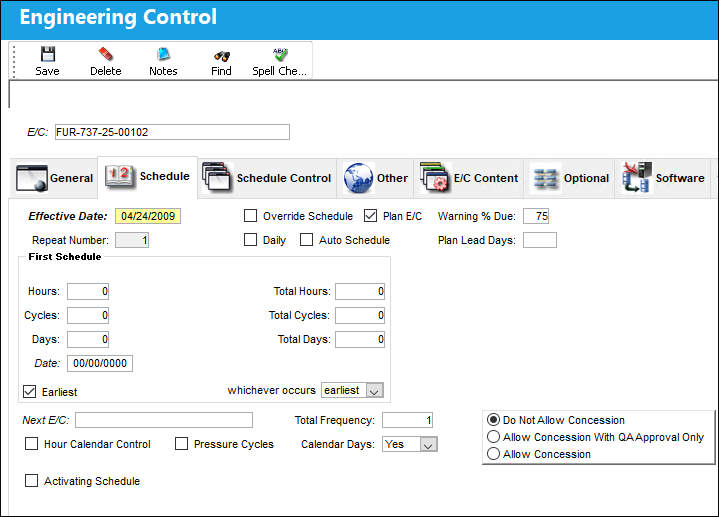Select the Schedule tab label

point(165,176)
